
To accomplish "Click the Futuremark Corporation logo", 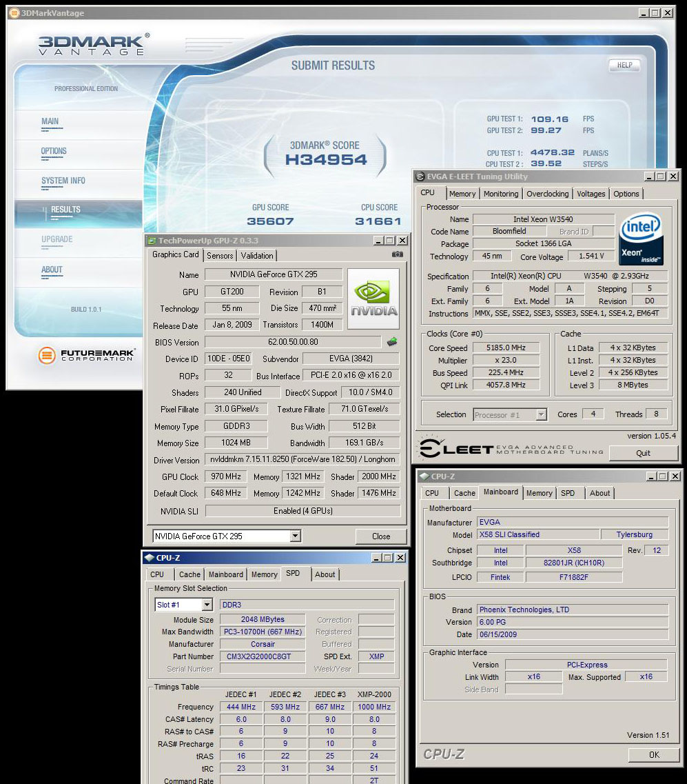I will click(x=86, y=356).
